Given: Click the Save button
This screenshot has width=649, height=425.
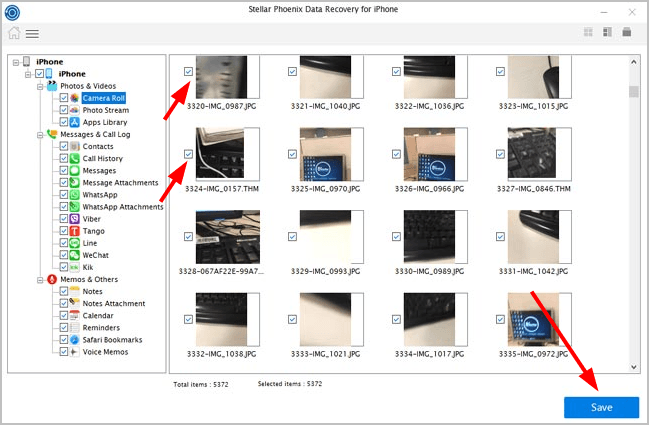Looking at the screenshot, I should [x=601, y=407].
